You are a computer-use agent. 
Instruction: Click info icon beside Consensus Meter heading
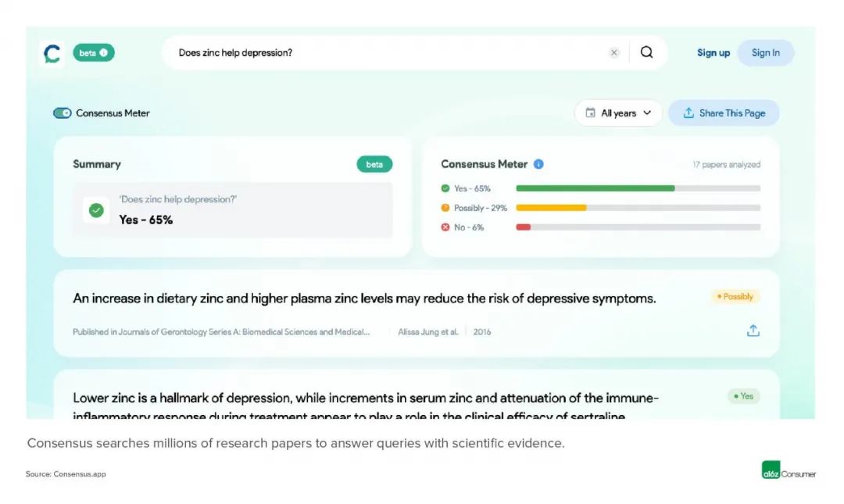coord(538,164)
